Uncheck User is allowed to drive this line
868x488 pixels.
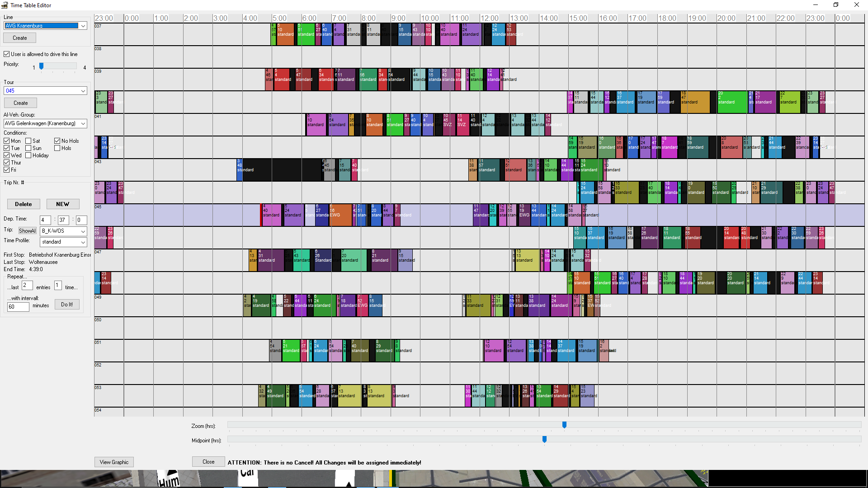tap(7, 54)
